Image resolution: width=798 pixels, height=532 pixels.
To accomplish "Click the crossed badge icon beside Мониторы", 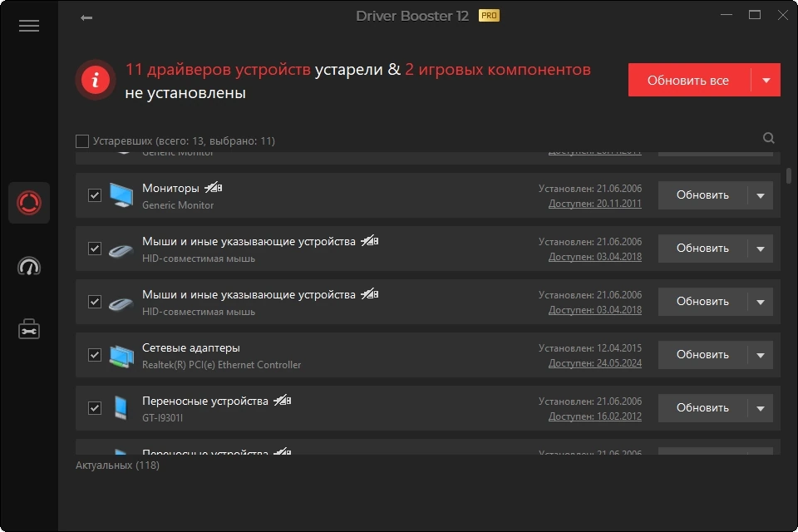I will pyautogui.click(x=214, y=188).
